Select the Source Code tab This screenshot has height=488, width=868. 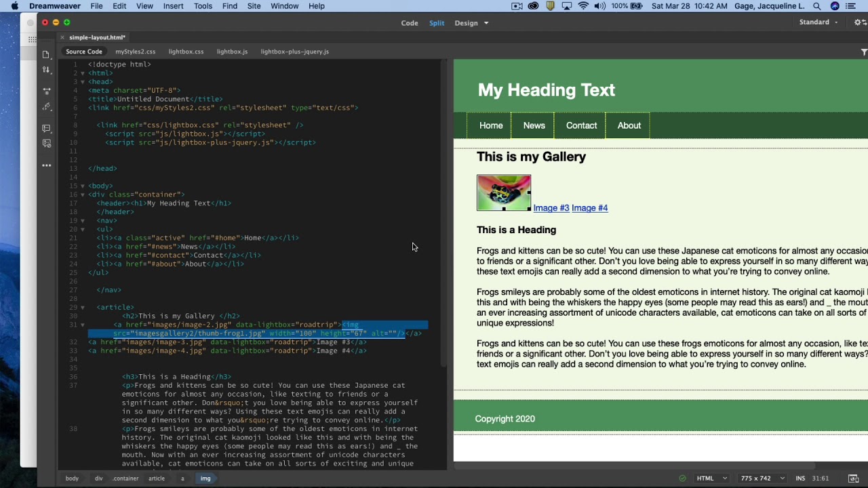[84, 52]
